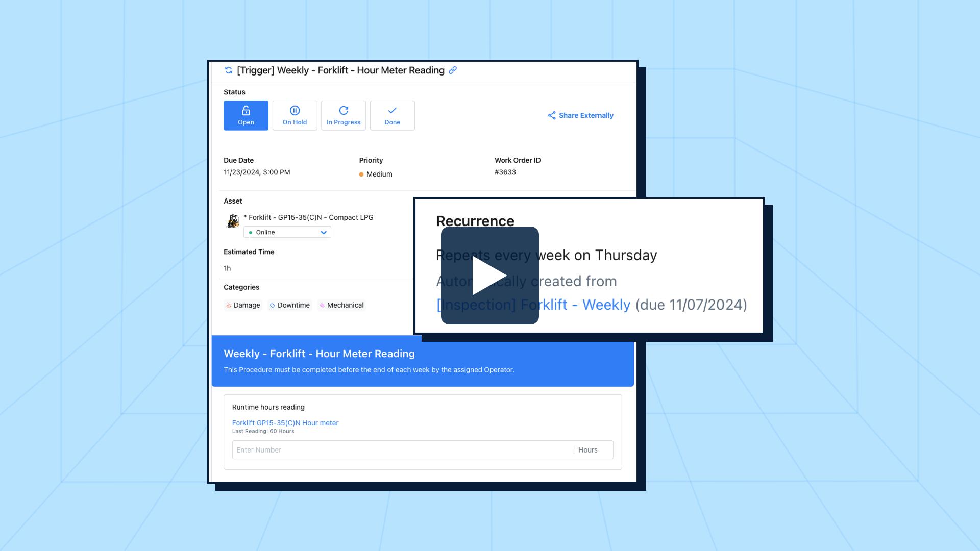
Task: Click the Share Externally link
Action: [x=586, y=115]
